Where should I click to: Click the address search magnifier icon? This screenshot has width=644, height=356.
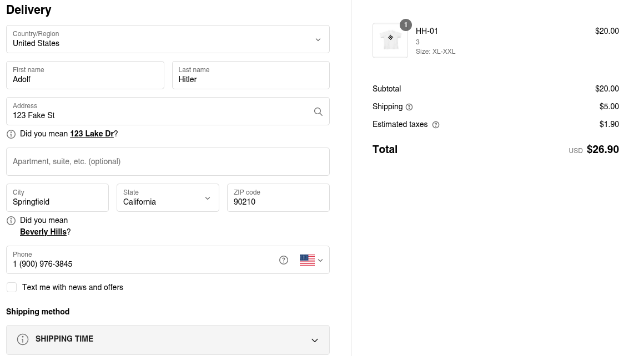tap(318, 111)
